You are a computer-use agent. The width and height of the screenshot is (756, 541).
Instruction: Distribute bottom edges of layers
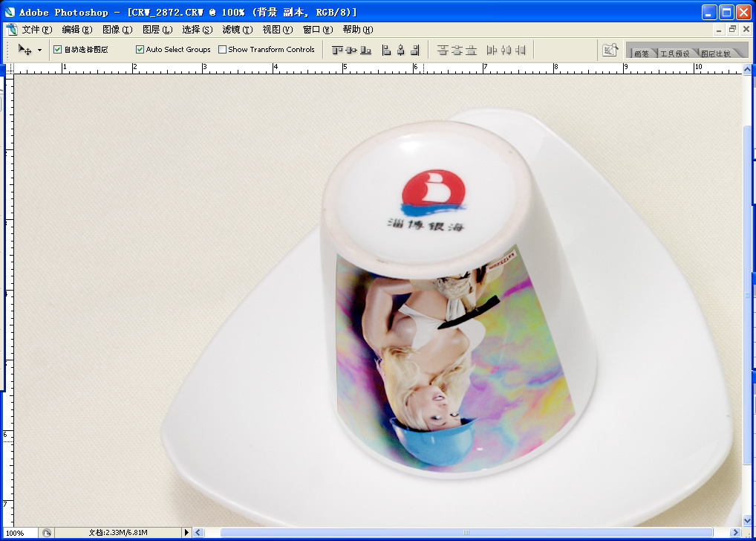[x=471, y=50]
